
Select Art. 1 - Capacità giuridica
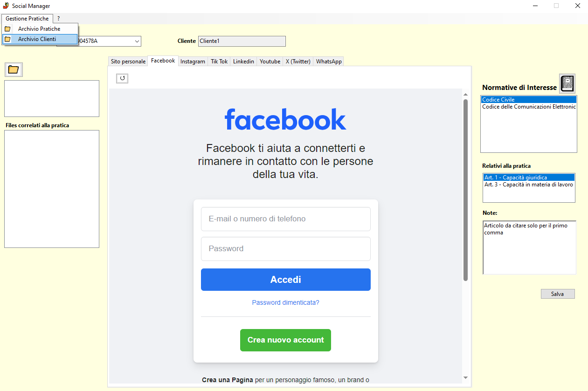coord(529,178)
